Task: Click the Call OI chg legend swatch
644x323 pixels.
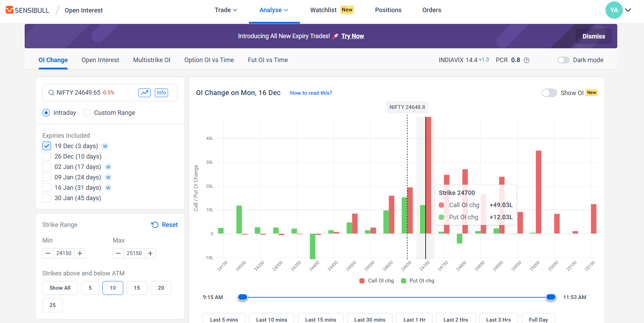Action: 362,281
